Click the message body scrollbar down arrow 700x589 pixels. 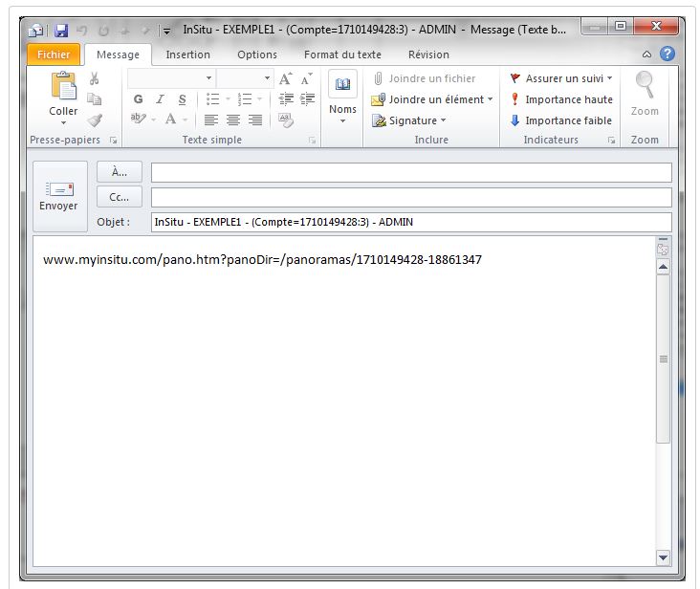tap(664, 557)
